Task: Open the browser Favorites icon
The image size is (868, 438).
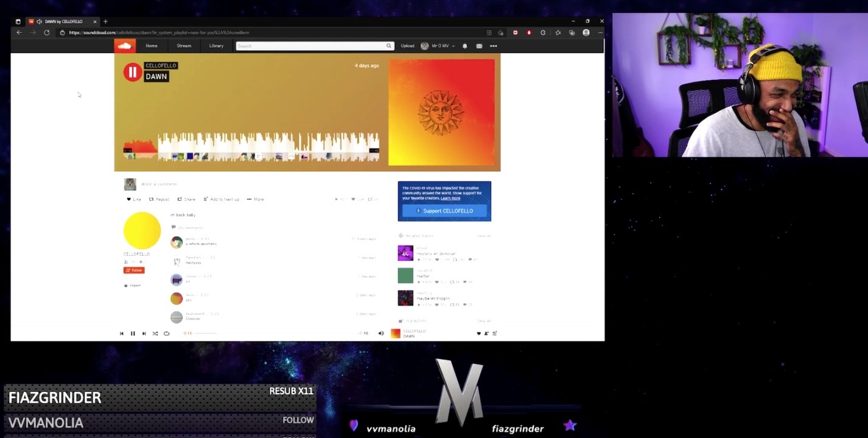Action: (558, 32)
